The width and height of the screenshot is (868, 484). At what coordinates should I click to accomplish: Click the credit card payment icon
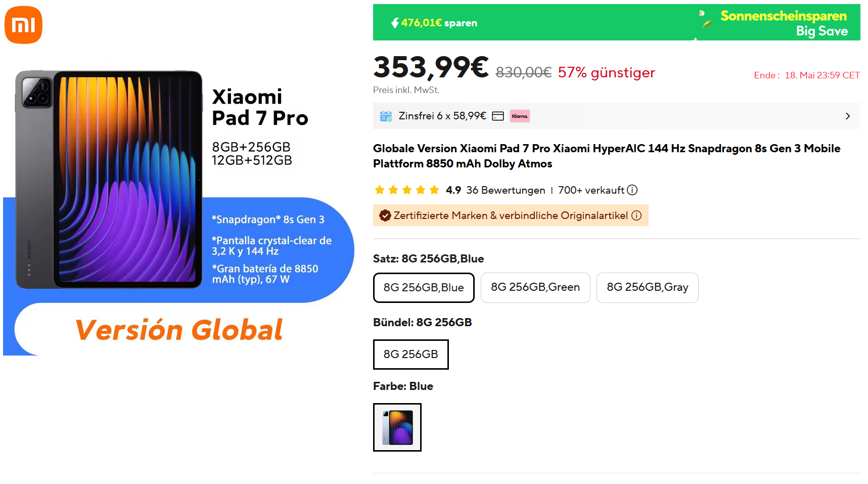pos(498,116)
